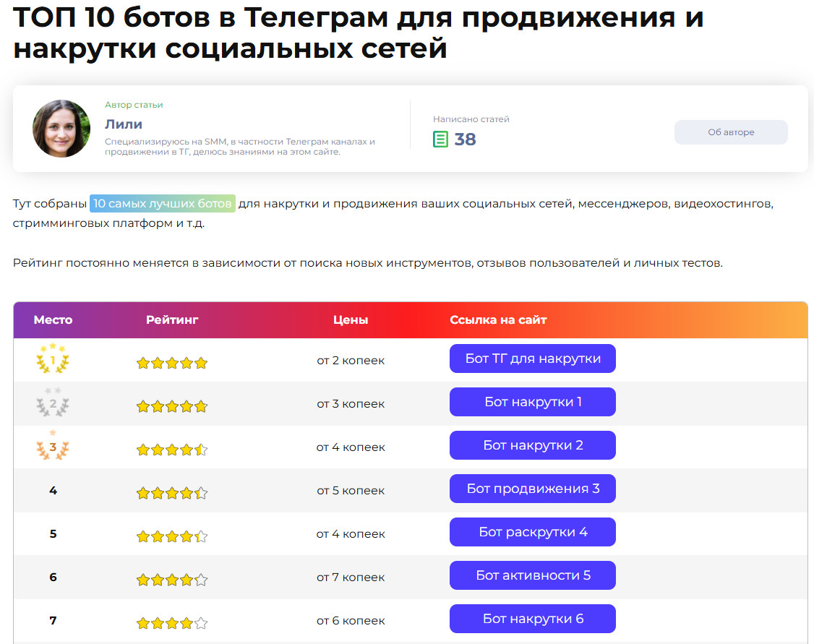The height and width of the screenshot is (644, 814).
Task: Click place number '5' cell
Action: pyautogui.click(x=53, y=533)
